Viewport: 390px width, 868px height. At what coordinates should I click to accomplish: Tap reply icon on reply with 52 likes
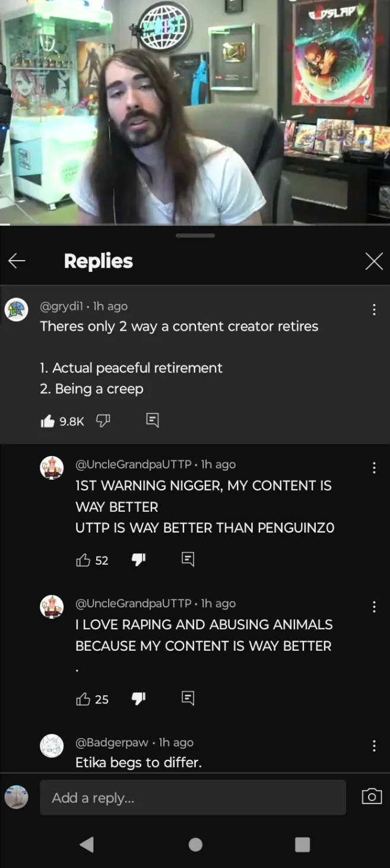(188, 559)
